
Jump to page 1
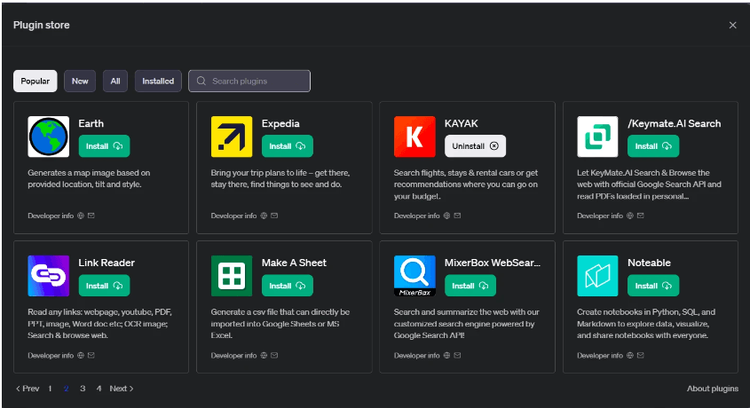coord(50,388)
